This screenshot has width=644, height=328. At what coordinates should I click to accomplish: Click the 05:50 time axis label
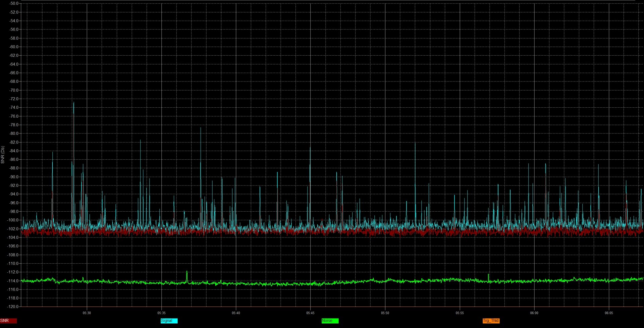385,313
